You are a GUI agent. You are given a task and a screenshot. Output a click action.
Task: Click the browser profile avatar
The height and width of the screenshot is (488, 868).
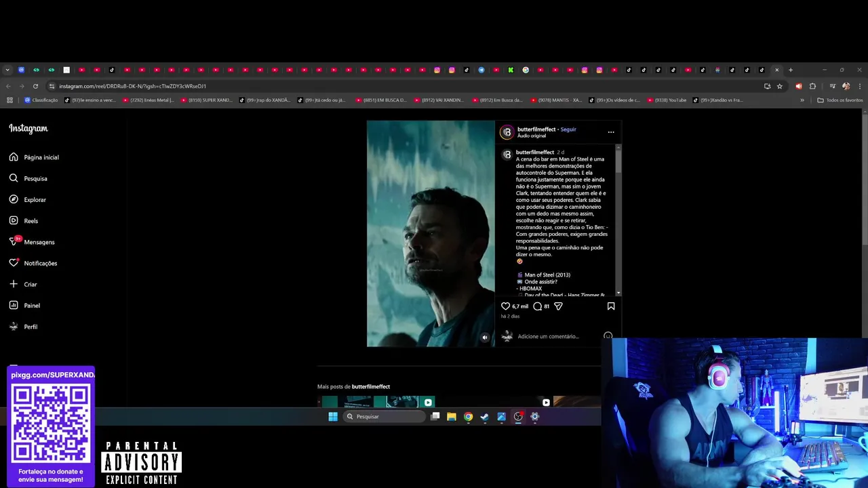tap(846, 86)
